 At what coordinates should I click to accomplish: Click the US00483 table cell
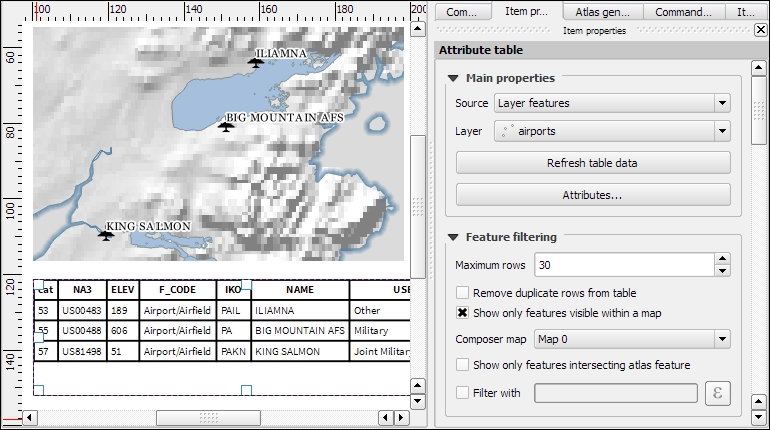point(82,311)
